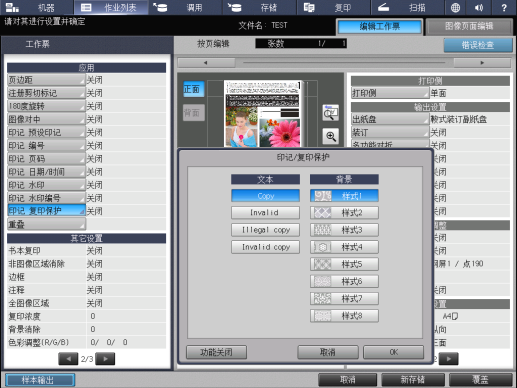Click next page arrow of right panel

[x=449, y=359]
